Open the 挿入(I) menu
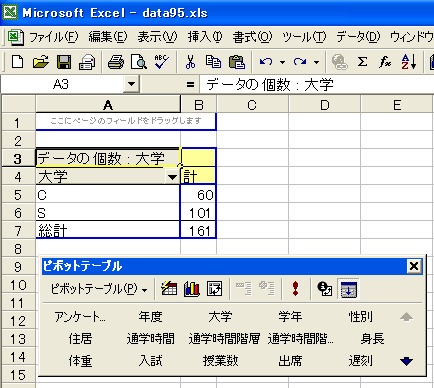Image resolution: width=434 pixels, height=388 pixels. (x=205, y=37)
